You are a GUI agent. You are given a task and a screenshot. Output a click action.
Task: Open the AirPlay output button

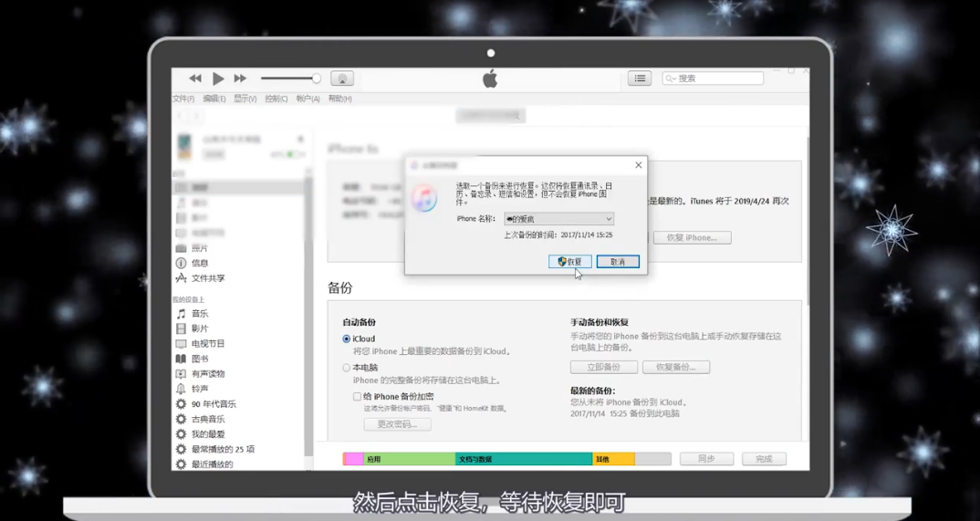click(x=342, y=78)
